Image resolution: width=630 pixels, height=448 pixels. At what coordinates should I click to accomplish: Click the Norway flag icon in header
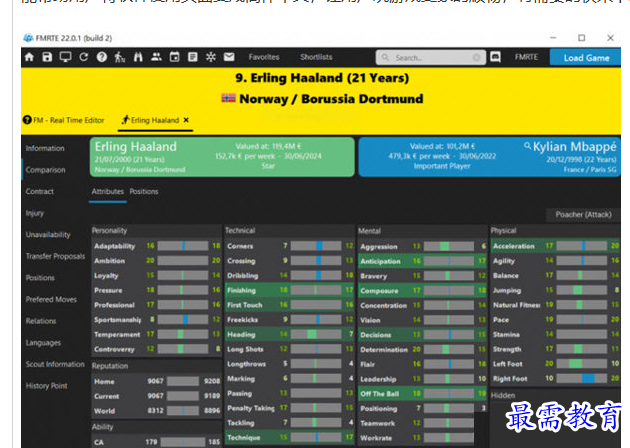[x=228, y=98]
